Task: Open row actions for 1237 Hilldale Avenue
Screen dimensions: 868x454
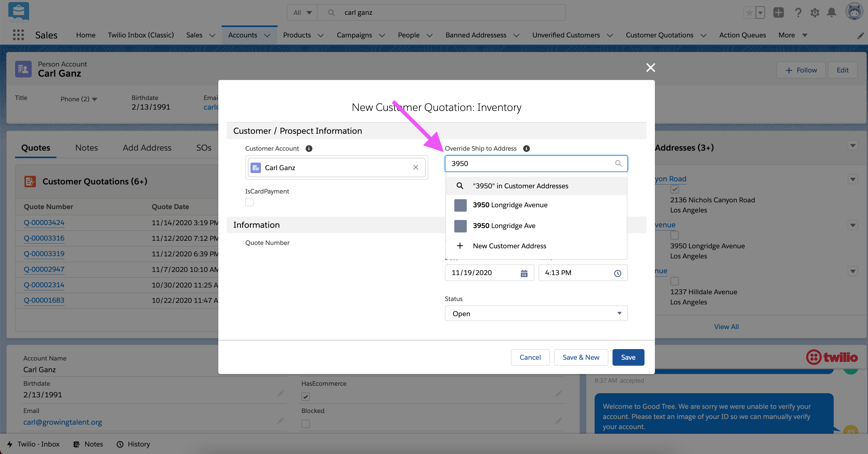Action: tap(853, 271)
